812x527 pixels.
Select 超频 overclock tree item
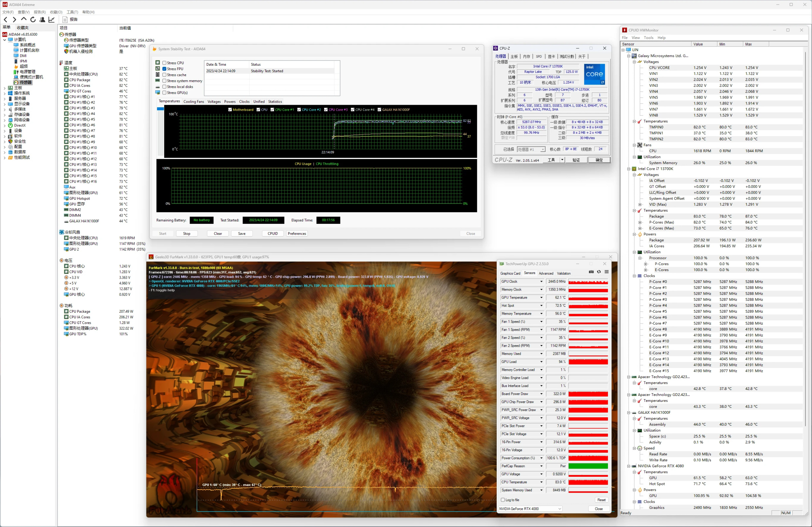coord(23,66)
